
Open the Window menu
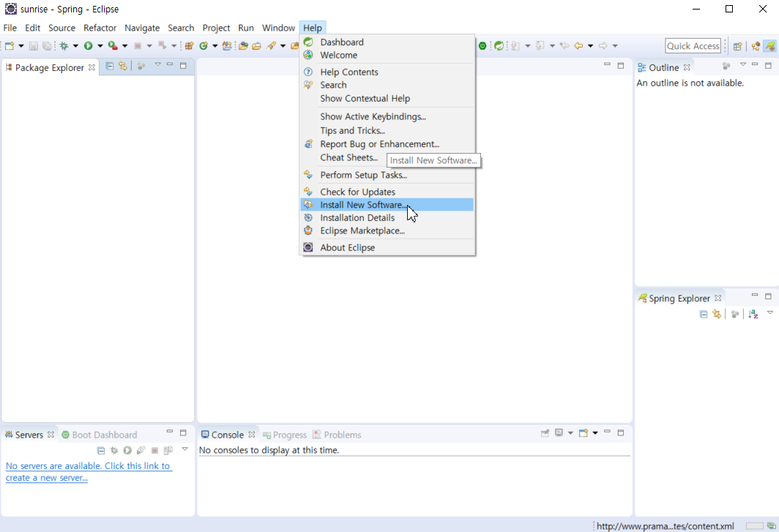[278, 28]
